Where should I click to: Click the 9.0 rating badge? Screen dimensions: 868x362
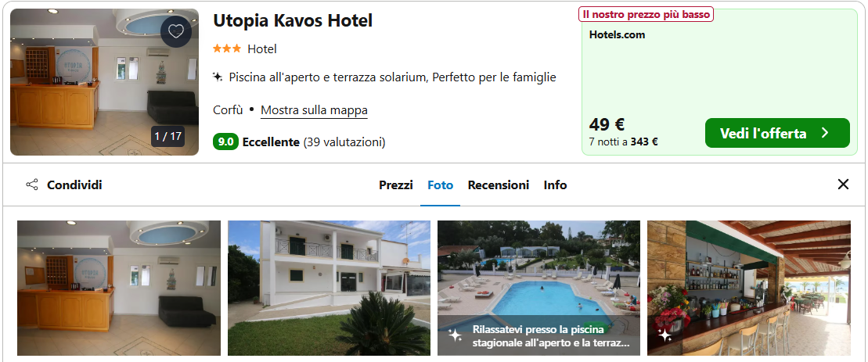point(226,142)
